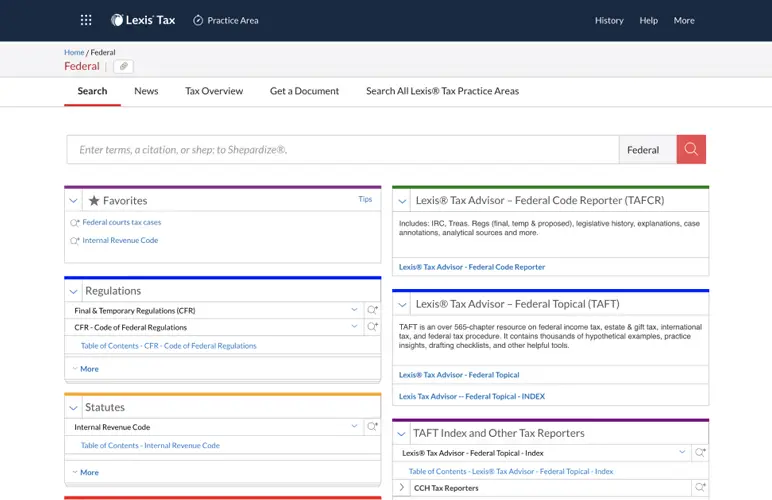Collapse the Favorites section
This screenshot has width=772, height=500.
point(74,201)
